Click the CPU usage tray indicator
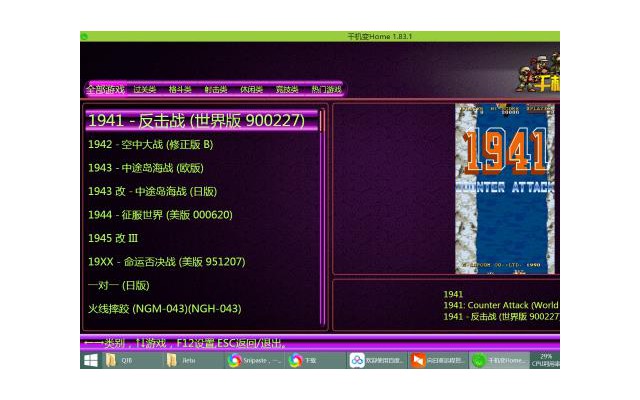The width and height of the screenshot is (640, 400). point(545,360)
